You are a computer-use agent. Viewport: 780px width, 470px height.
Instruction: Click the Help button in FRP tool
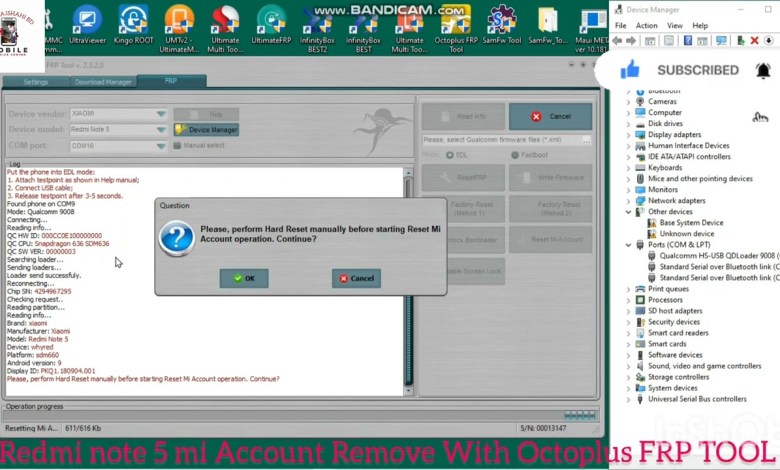pos(206,114)
